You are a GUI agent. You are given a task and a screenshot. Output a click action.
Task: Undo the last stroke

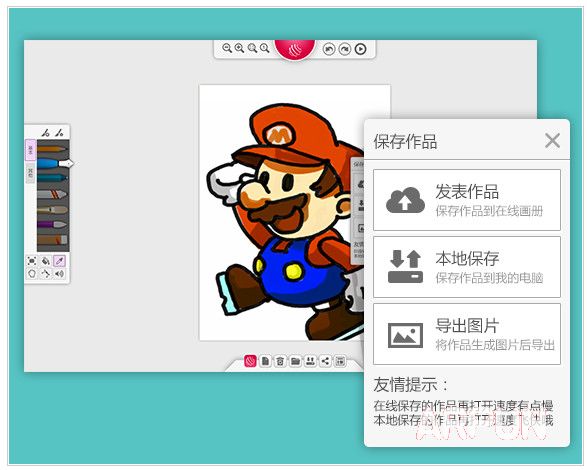tap(329, 49)
